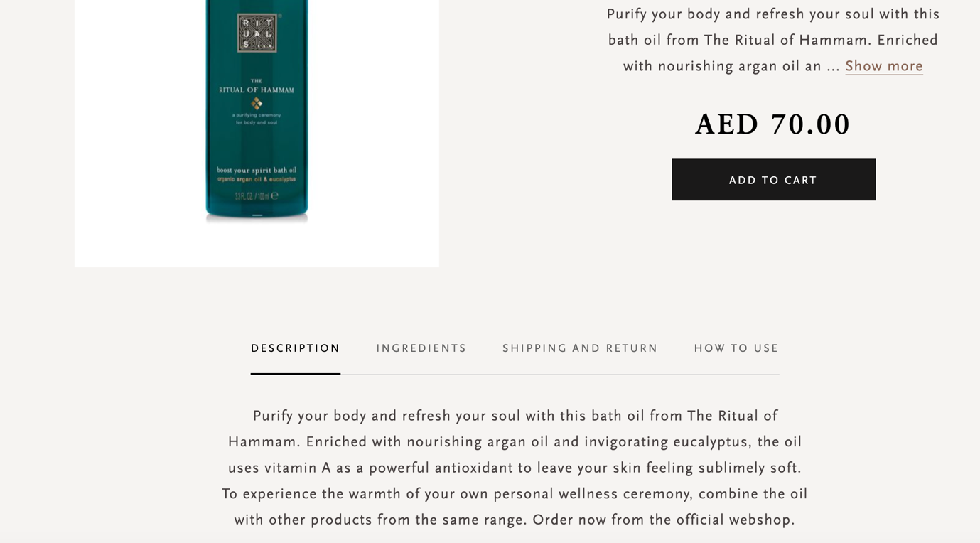Click "boost your spirit bath oil" bottle text

tap(257, 171)
